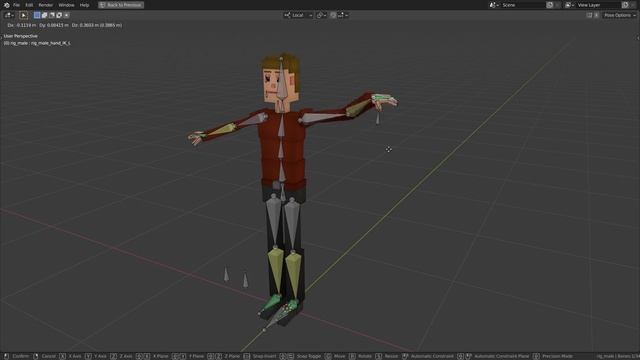Click the Automatic Constraint Plane hint

(x=501, y=356)
